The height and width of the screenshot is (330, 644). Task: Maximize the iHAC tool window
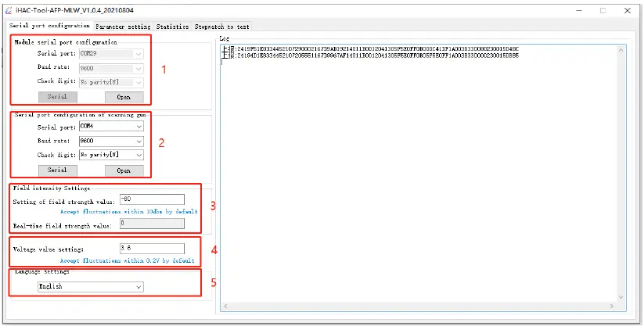click(603, 11)
